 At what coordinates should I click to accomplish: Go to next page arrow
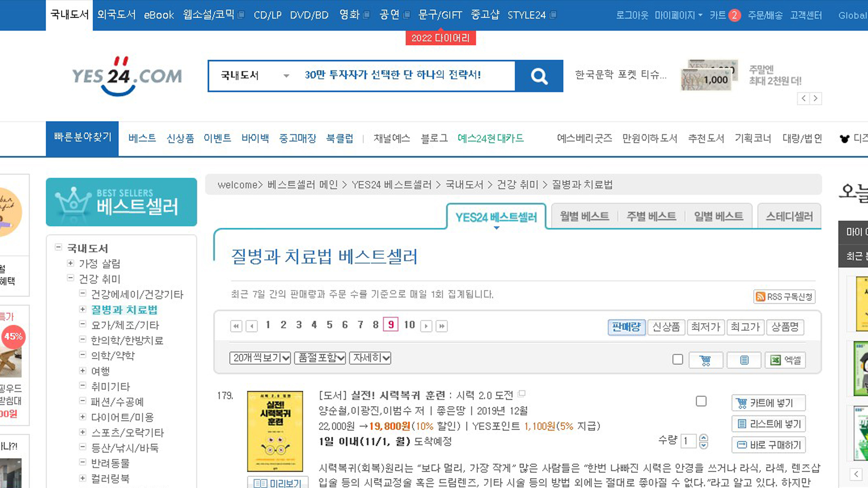click(426, 326)
